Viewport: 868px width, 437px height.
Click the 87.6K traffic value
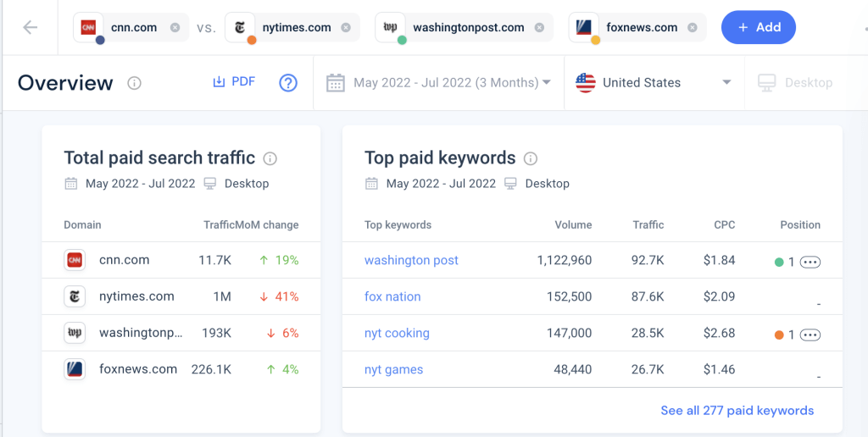(648, 296)
